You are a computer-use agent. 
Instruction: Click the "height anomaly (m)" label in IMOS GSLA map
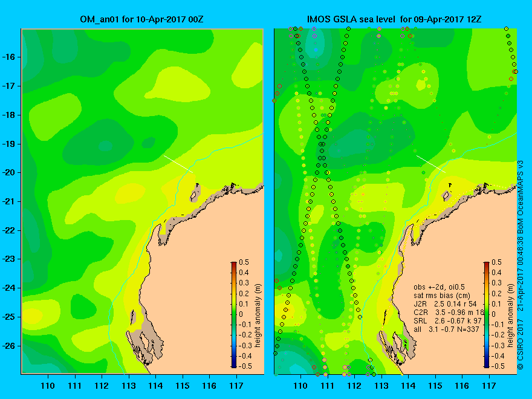tap(511, 316)
